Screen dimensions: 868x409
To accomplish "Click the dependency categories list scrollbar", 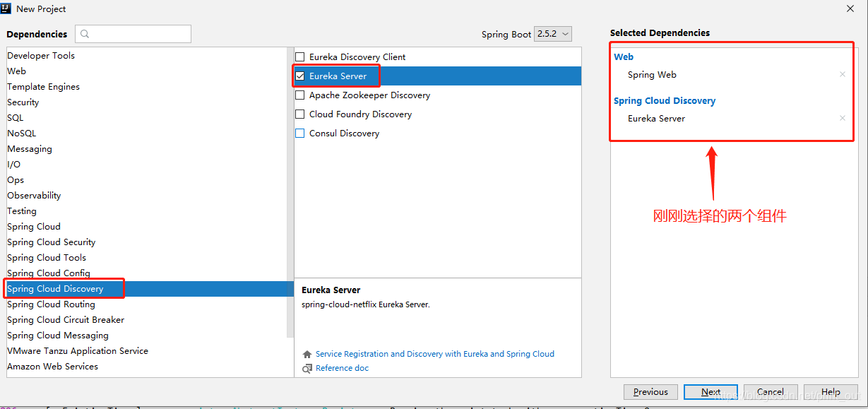I will click(x=290, y=192).
